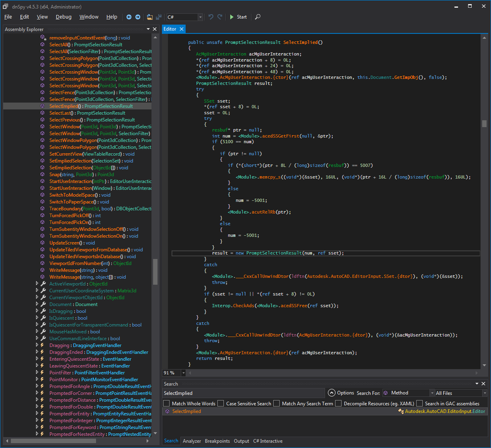Toggle Match Whole Words checkbox

(x=166, y=404)
